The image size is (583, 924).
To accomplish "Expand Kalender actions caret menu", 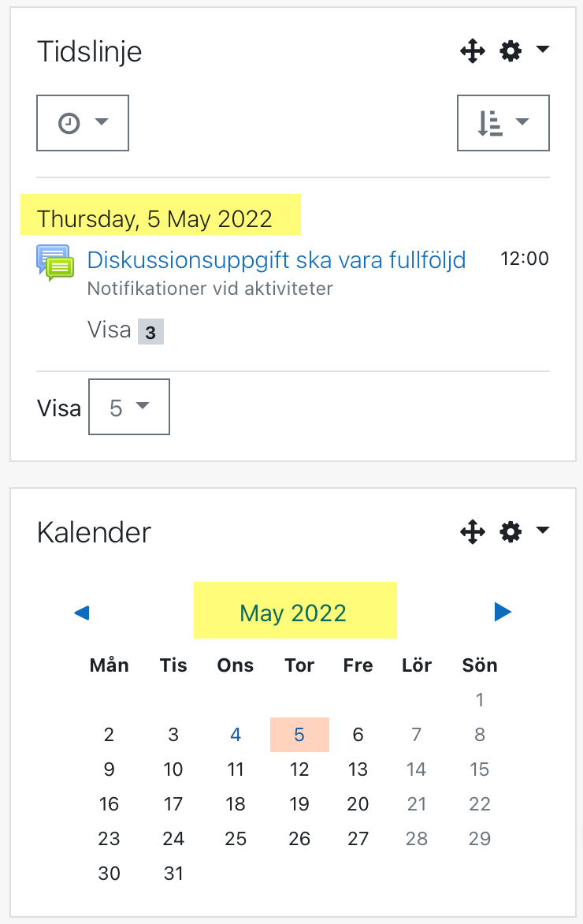I will coord(542,530).
